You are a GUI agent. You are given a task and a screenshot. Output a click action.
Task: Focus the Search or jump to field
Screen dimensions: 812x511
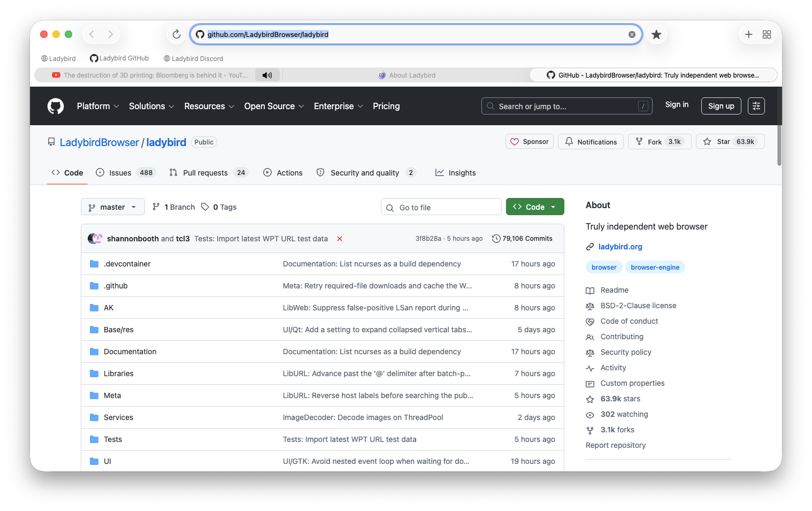click(567, 106)
